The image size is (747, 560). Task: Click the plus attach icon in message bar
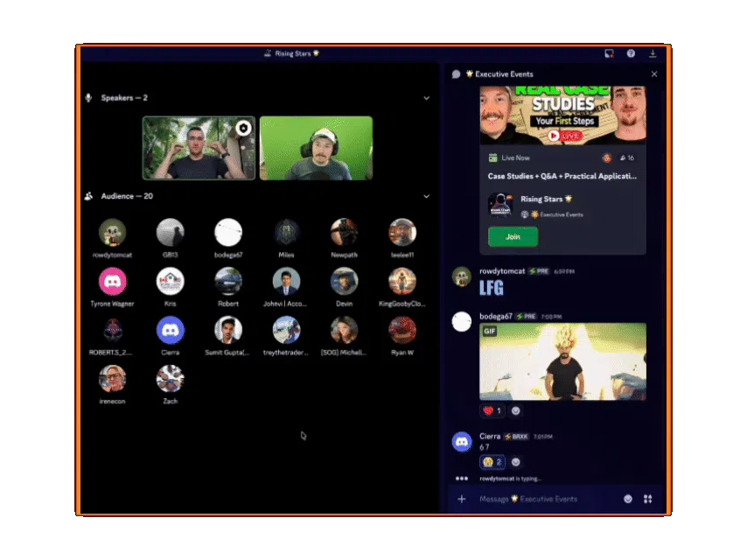coord(461,499)
